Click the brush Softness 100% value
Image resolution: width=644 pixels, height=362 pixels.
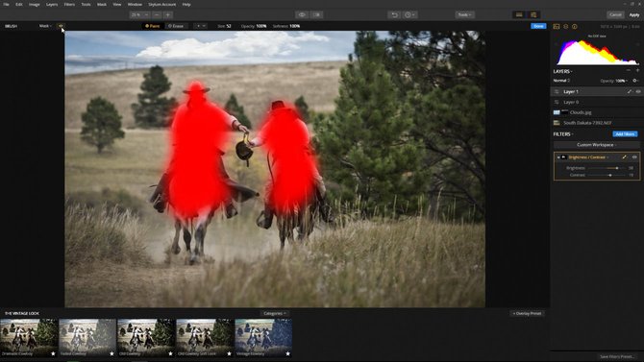(x=294, y=26)
